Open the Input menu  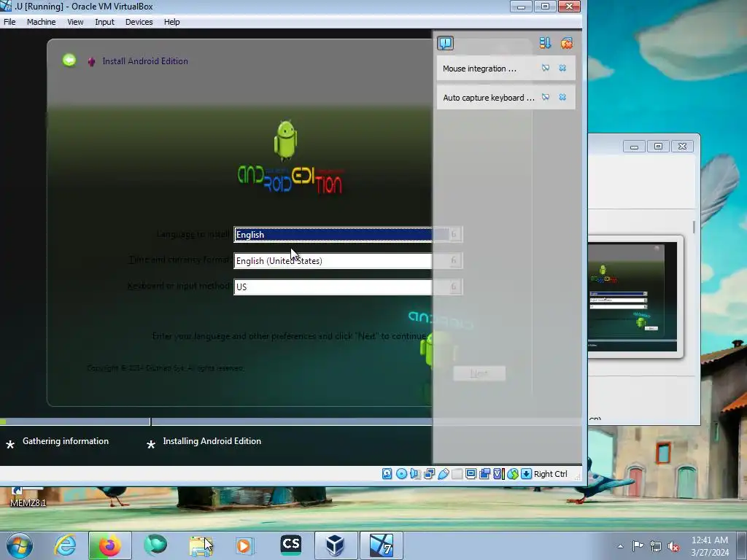104,22
